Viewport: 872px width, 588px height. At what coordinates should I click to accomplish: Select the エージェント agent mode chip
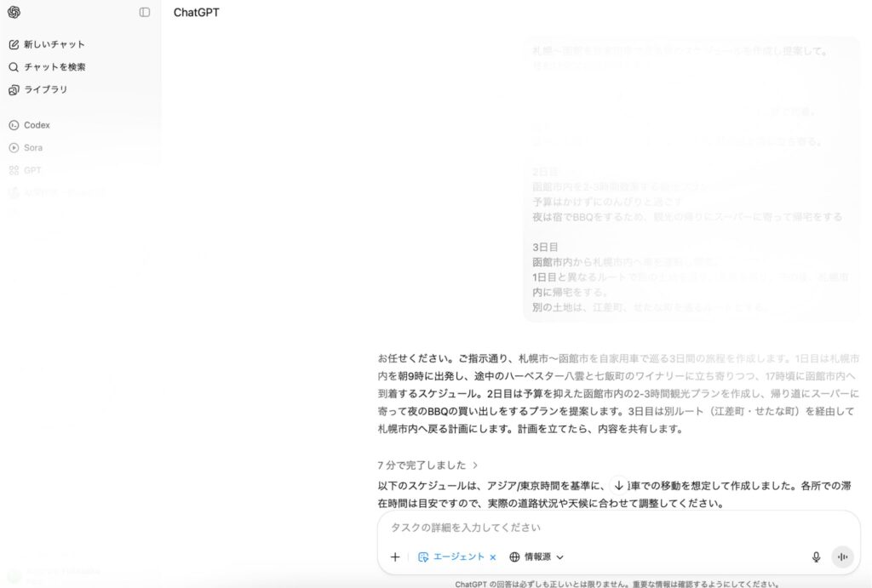click(x=451, y=557)
